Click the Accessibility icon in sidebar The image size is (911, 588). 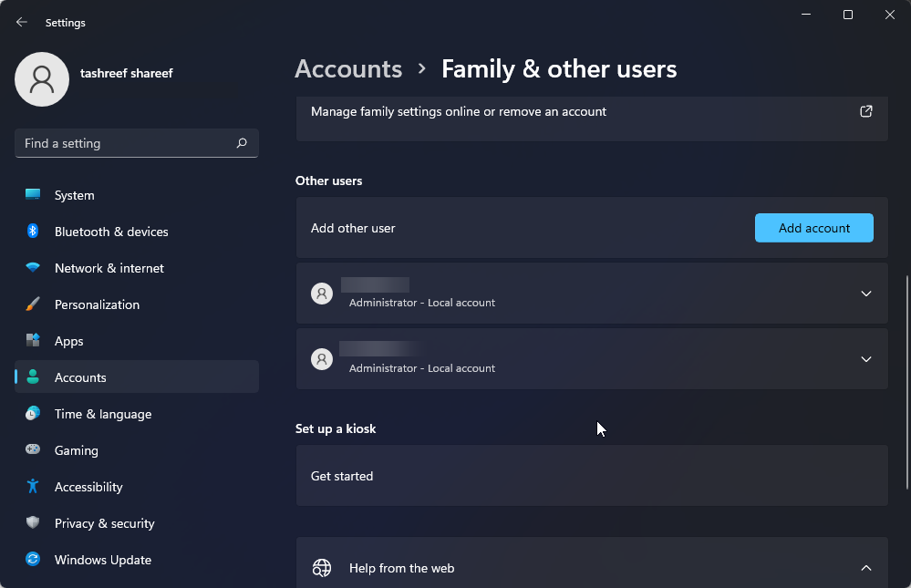33,487
